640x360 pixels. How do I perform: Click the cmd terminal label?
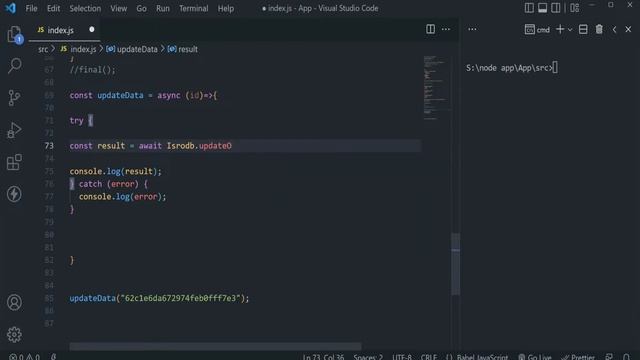point(543,30)
